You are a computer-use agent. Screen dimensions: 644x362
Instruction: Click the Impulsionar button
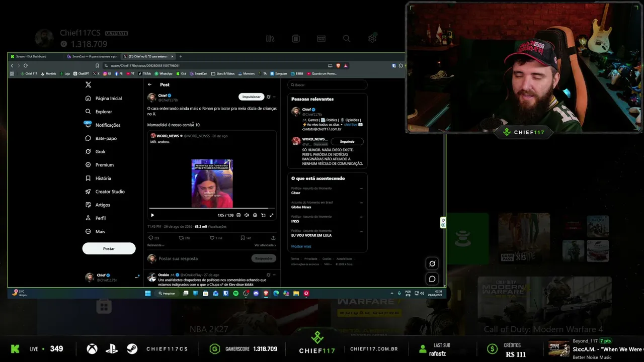point(252,97)
